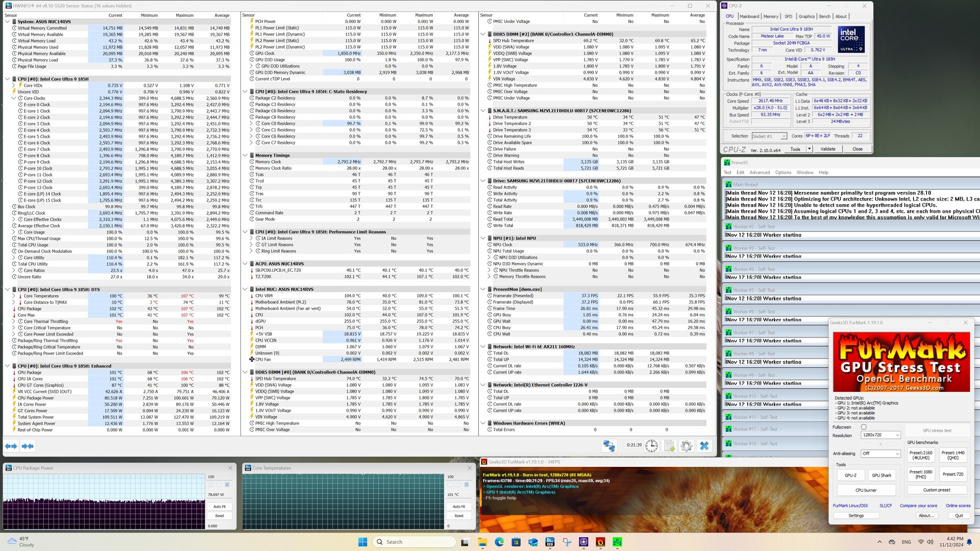980x551 pixels.
Task: Follow the Compare your score link
Action: (918, 506)
